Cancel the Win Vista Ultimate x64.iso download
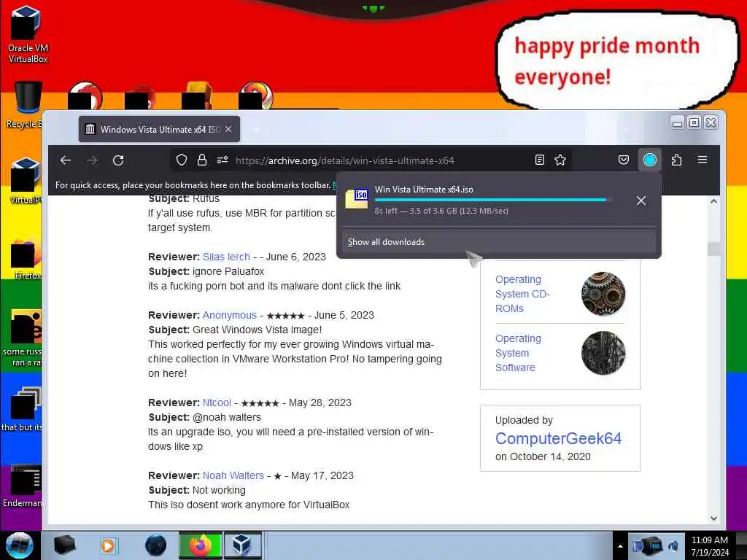This screenshot has width=747, height=560. (641, 201)
